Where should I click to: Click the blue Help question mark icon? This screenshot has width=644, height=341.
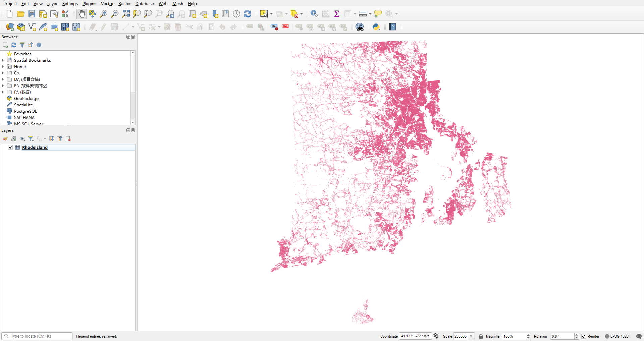[x=392, y=27]
